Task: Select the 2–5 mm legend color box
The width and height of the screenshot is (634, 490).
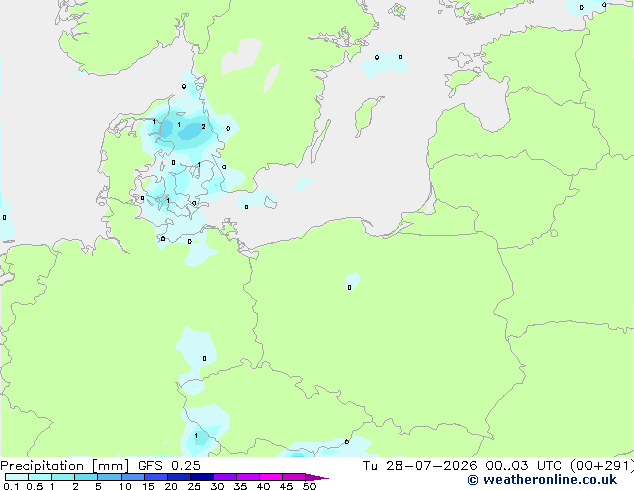Action: (86, 477)
